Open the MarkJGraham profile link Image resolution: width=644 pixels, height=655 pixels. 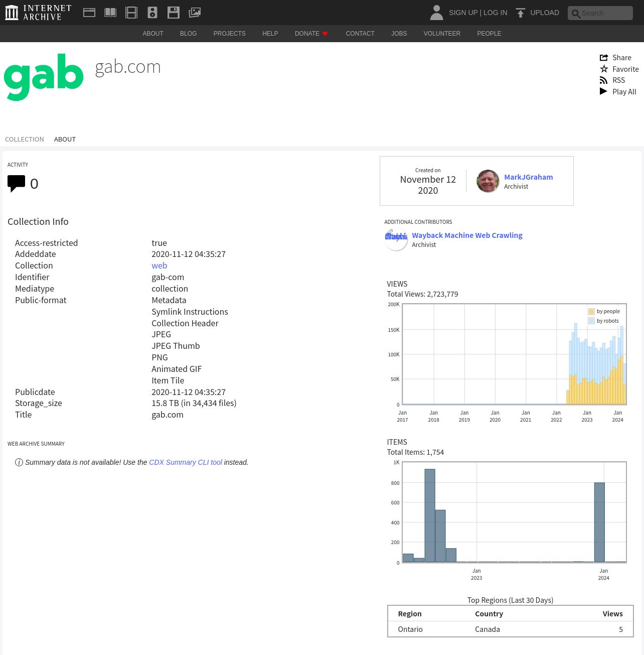[528, 177]
